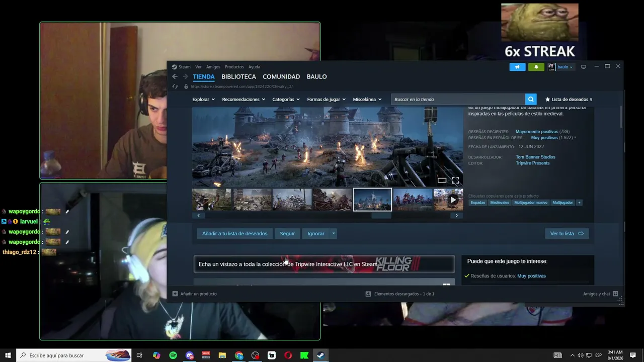Screen dimensions: 644x362
Task: Open Lista de deseados
Action: (x=569, y=99)
